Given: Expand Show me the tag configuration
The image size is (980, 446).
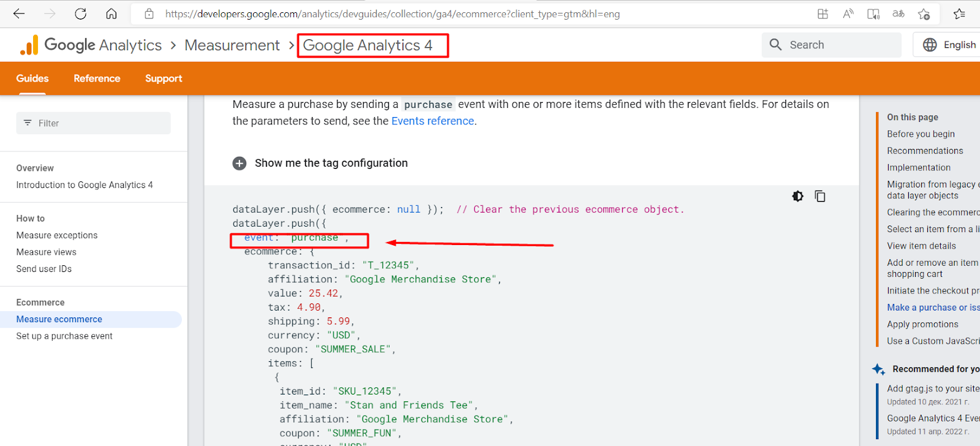Looking at the screenshot, I should pyautogui.click(x=331, y=163).
